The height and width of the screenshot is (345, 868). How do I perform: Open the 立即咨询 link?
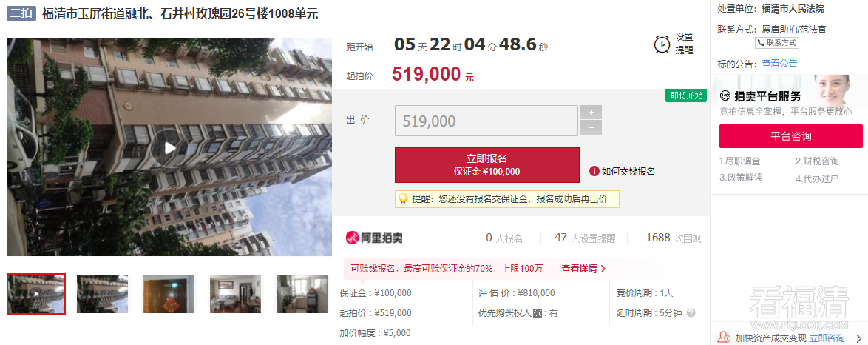click(827, 338)
